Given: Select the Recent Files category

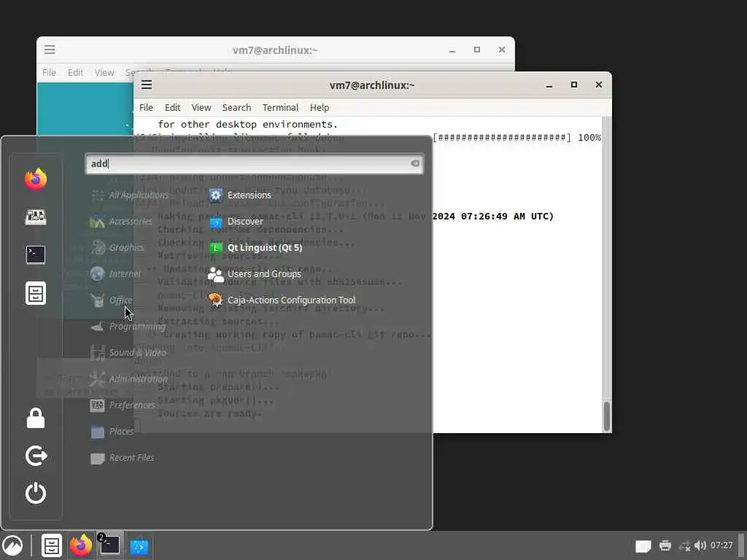Looking at the screenshot, I should pos(123,457).
